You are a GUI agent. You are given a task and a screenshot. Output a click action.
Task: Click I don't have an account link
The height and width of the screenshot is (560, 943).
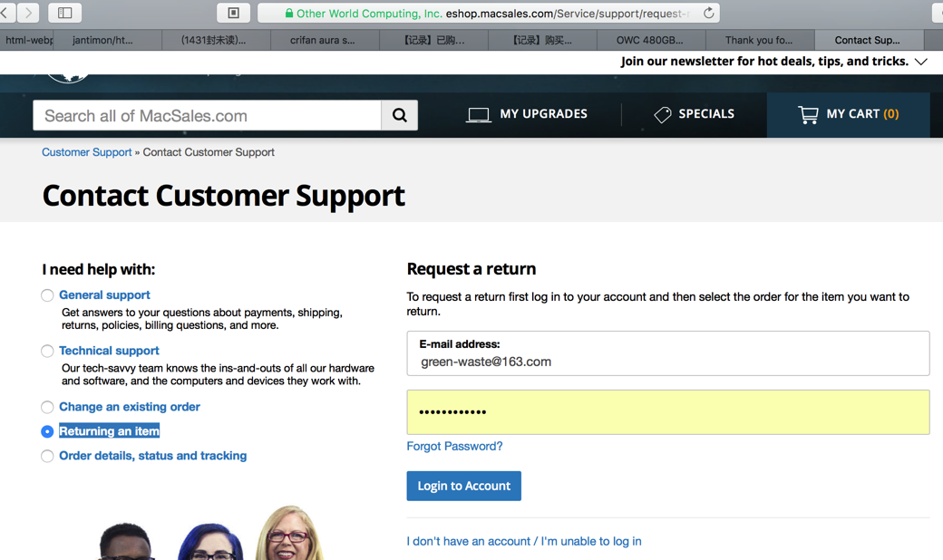[x=524, y=541]
